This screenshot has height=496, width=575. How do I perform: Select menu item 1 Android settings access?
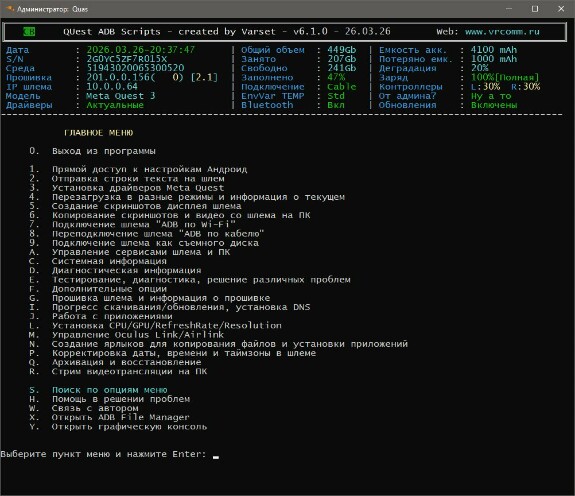point(138,169)
